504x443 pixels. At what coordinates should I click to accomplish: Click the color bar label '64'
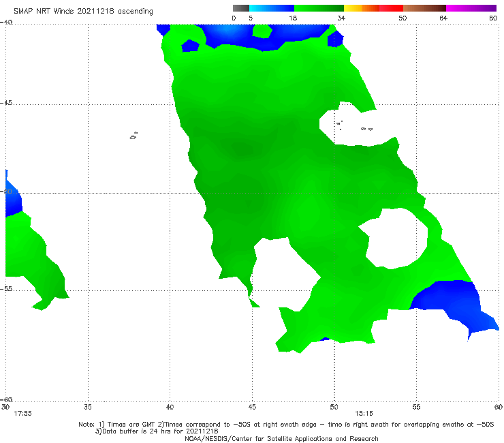[x=443, y=18]
